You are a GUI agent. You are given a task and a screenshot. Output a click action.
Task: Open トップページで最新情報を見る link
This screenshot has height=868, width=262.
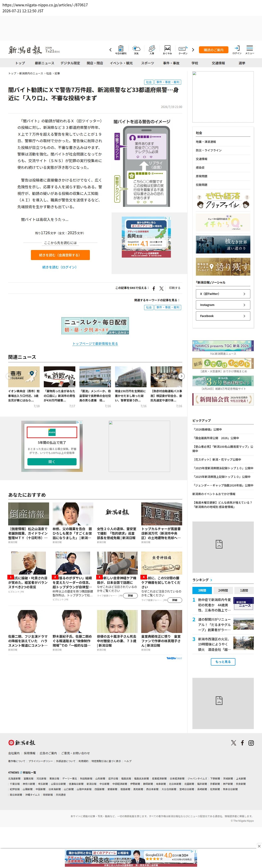(x=95, y=343)
